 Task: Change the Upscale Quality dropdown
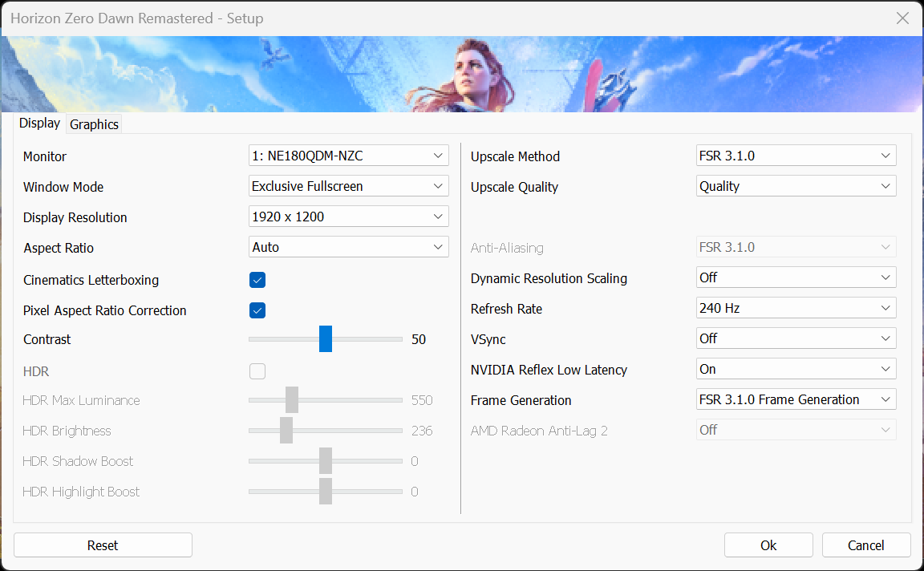click(x=796, y=186)
